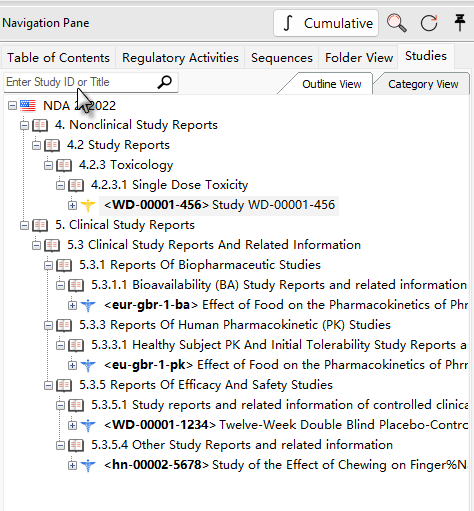Click the blue study icon for eu-gbr-1-pk
The width and height of the screenshot is (474, 511).
[x=88, y=365]
